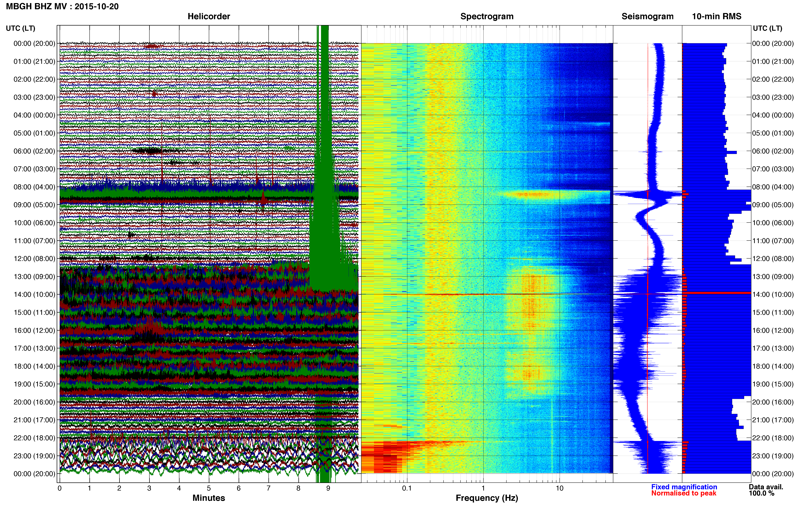Click left time label '22:00 (18:00)'

pos(34,438)
